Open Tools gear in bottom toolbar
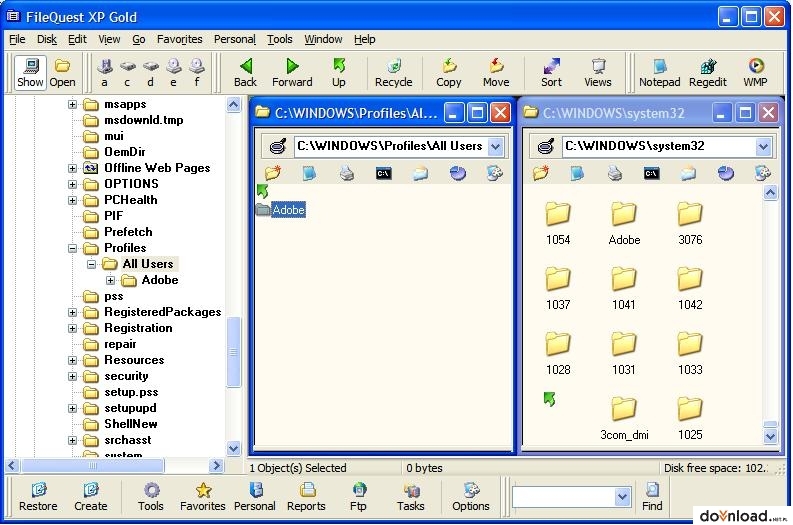This screenshot has width=793, height=525. pyautogui.click(x=151, y=497)
